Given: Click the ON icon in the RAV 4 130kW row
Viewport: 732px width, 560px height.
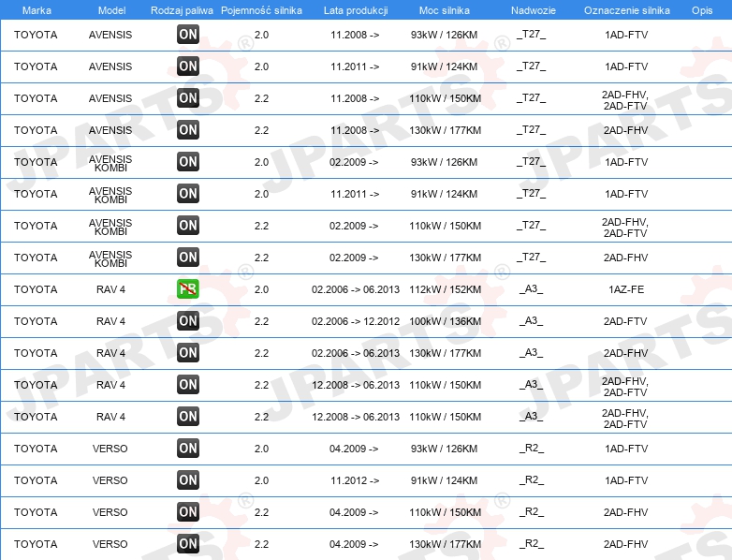Looking at the screenshot, I should pyautogui.click(x=188, y=352).
